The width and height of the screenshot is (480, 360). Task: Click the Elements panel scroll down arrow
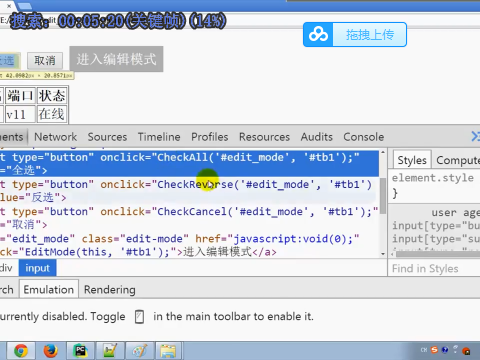pyautogui.click(x=383, y=254)
